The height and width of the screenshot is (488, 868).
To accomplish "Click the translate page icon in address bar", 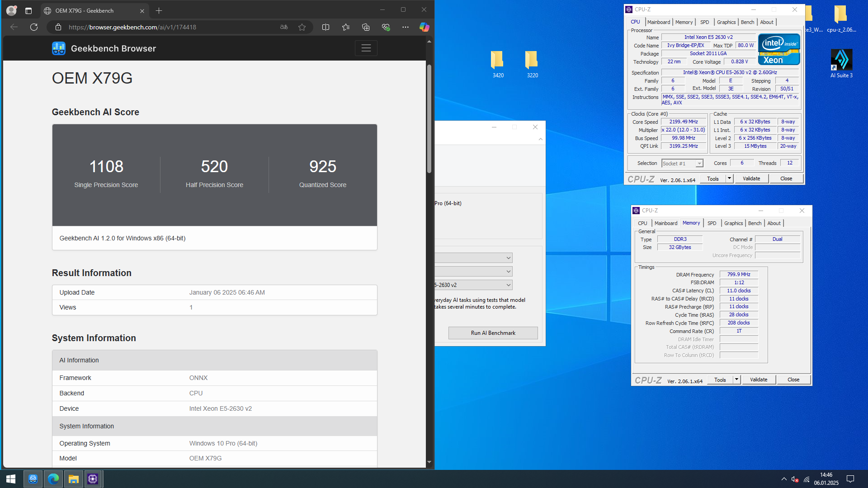I will tap(284, 27).
